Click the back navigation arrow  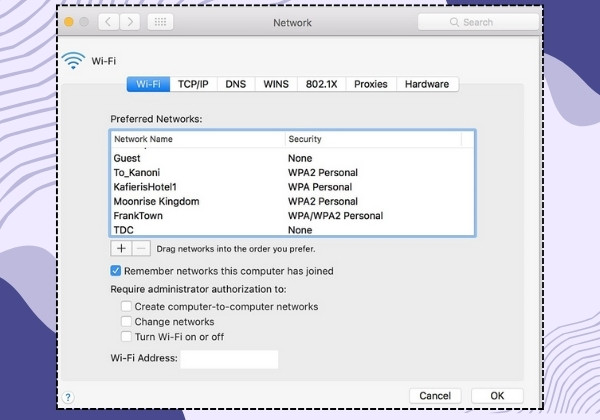pyautogui.click(x=109, y=22)
